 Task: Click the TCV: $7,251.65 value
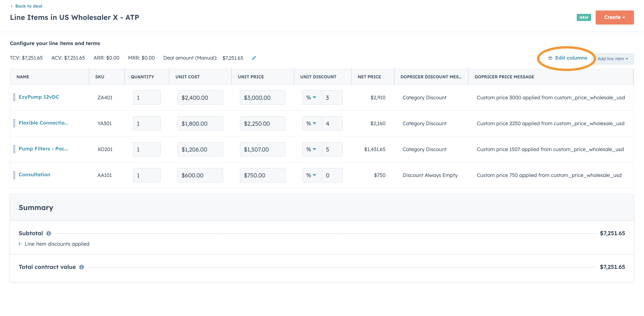(26, 58)
